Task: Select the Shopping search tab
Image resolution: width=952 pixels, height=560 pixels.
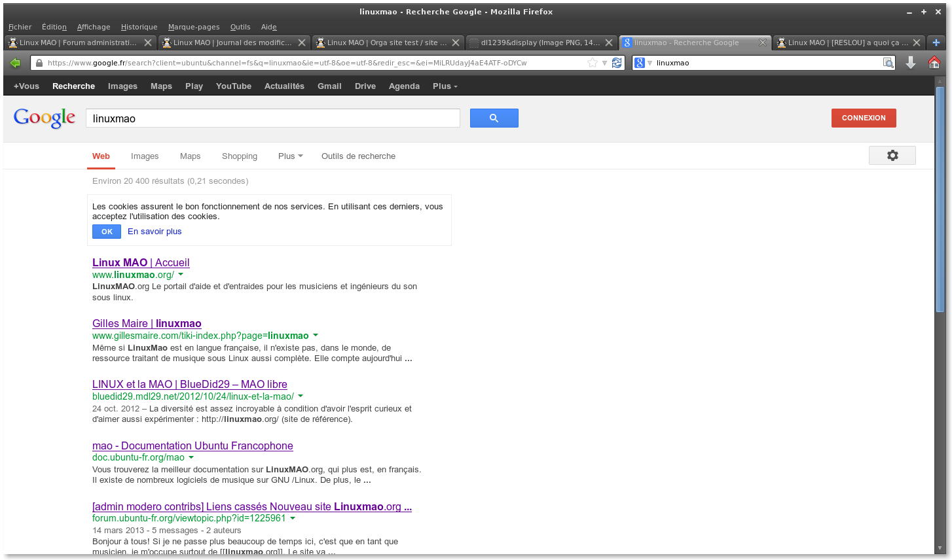Action: pos(240,156)
